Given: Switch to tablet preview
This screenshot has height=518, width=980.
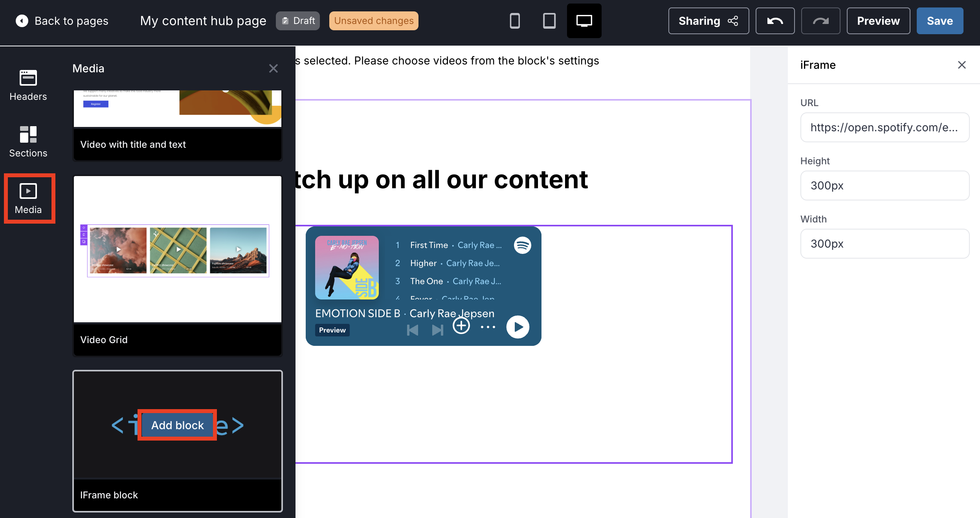Looking at the screenshot, I should click(x=549, y=21).
